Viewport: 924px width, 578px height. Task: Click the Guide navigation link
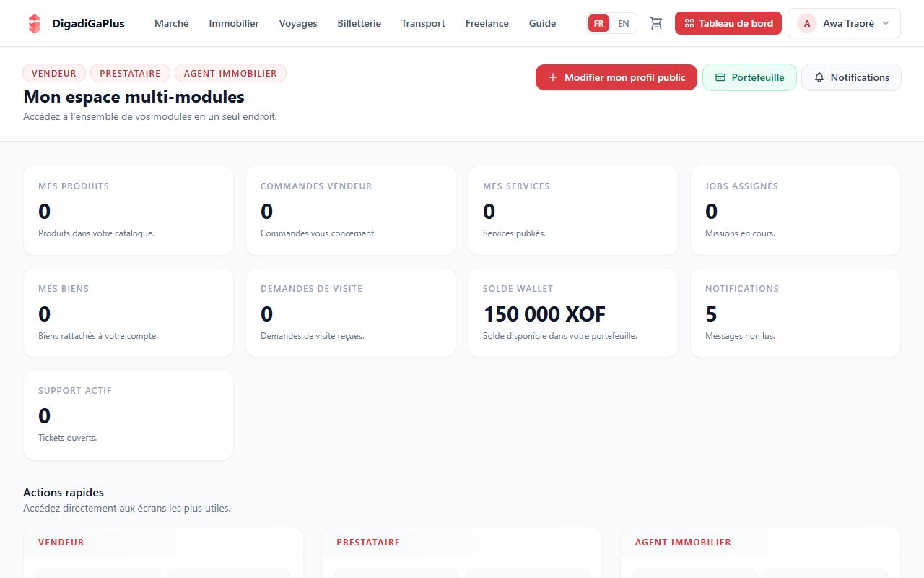(x=542, y=23)
